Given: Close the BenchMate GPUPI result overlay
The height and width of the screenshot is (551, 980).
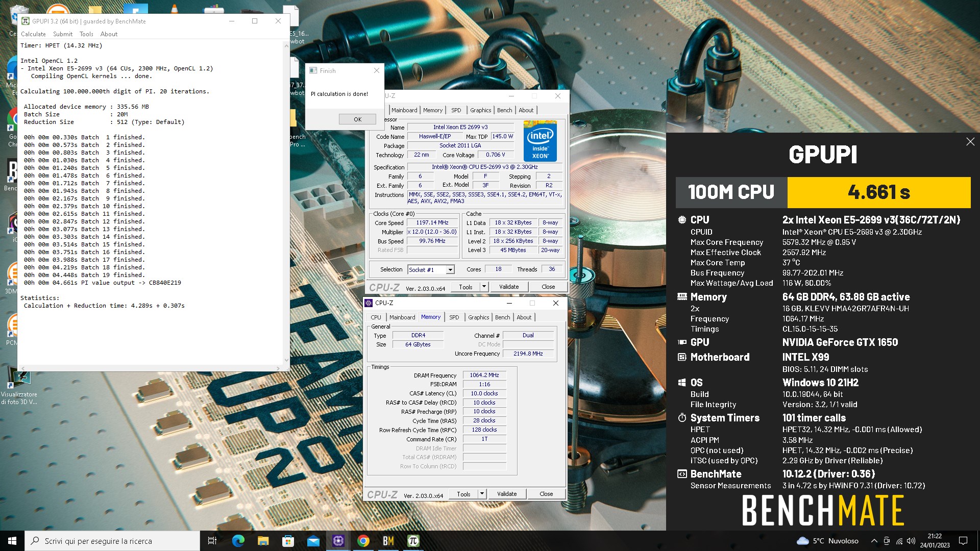Looking at the screenshot, I should tap(970, 142).
